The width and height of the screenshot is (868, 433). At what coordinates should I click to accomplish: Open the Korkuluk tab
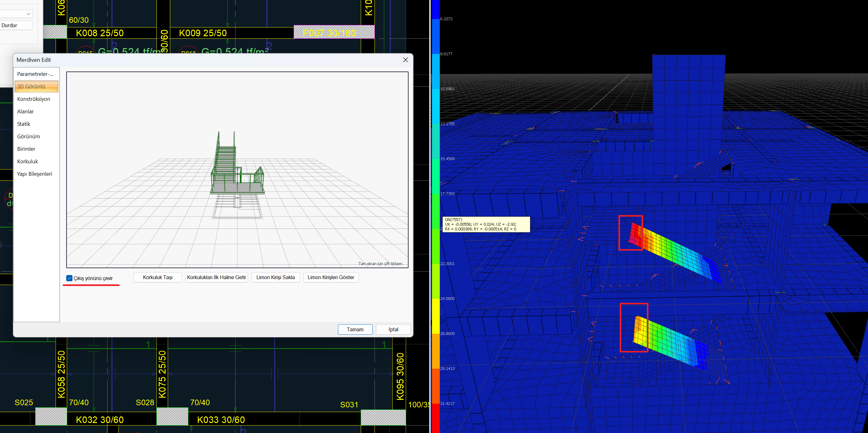[37, 161]
